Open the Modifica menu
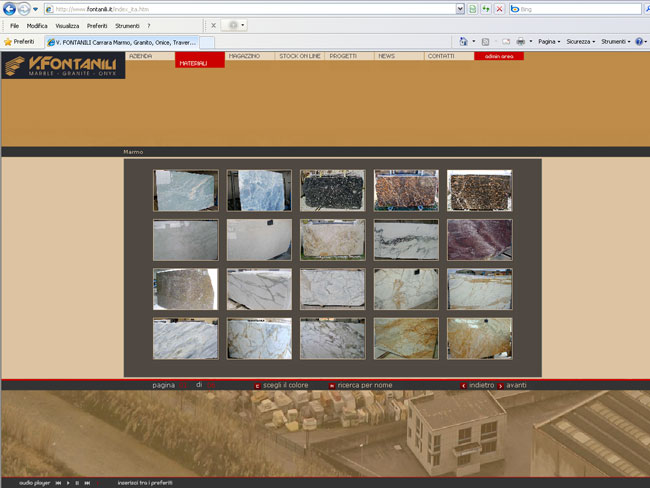650x488 pixels. (x=37, y=26)
